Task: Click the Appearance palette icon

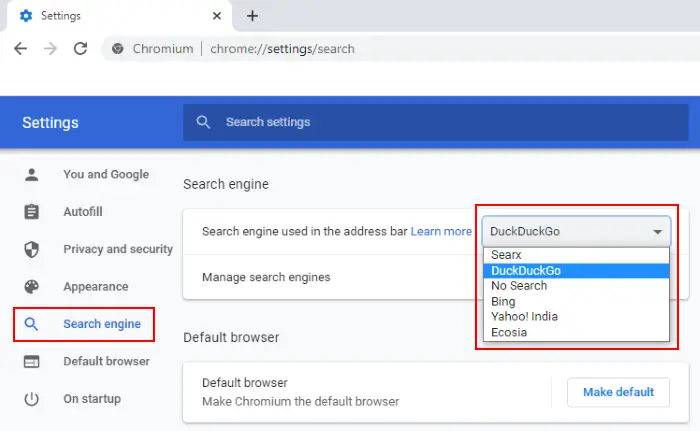Action: pyautogui.click(x=31, y=287)
